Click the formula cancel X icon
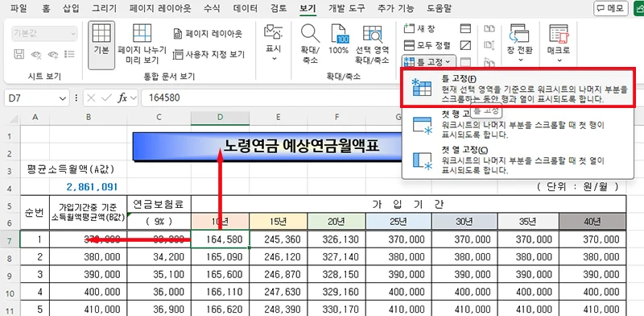Viewport: 644px width, 316px height. point(91,98)
